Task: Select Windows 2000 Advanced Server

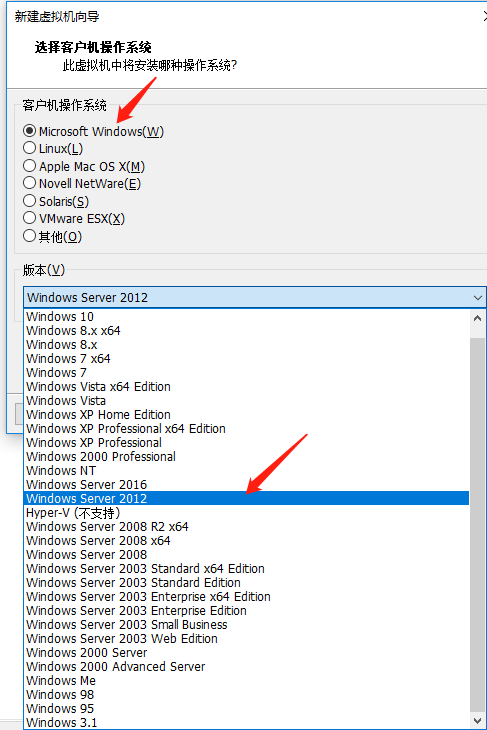Action: click(x=246, y=666)
